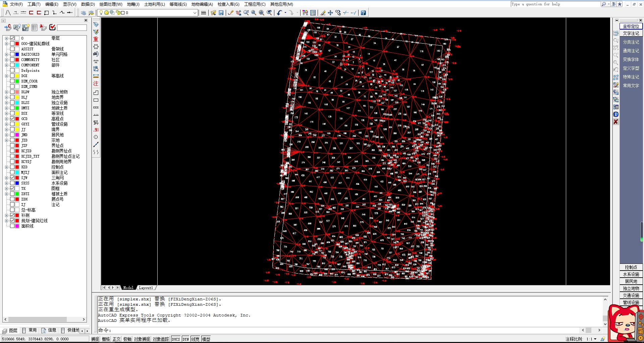Image resolution: width=644 pixels, height=343 pixels.
Task: Click the red '注' annotation icon
Action: (x=96, y=83)
